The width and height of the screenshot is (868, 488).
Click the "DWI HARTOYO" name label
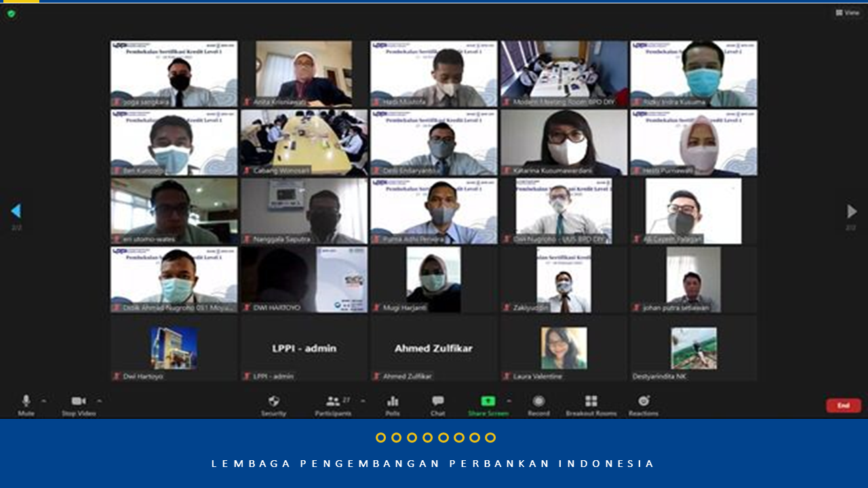277,308
